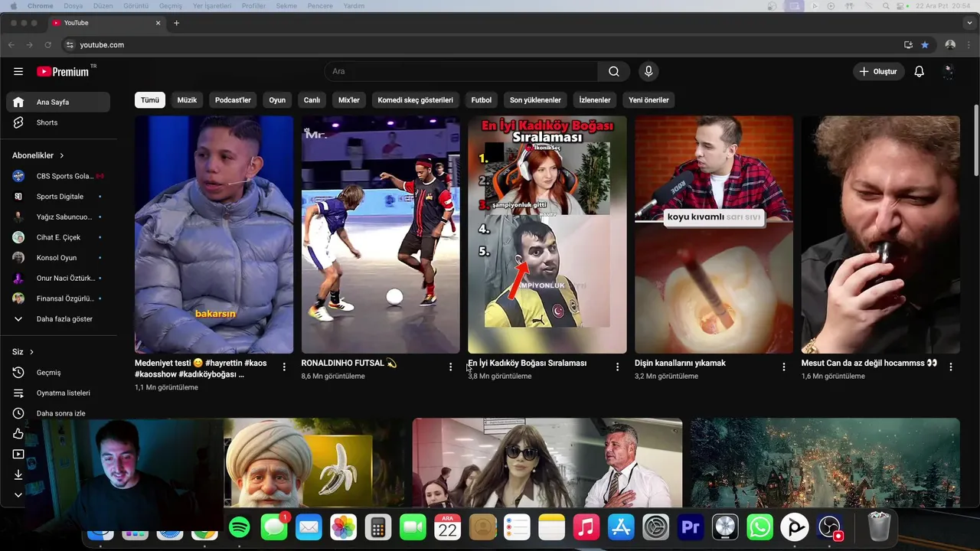Open the Photos app from the Dock
980x551 pixels.
coord(343,527)
